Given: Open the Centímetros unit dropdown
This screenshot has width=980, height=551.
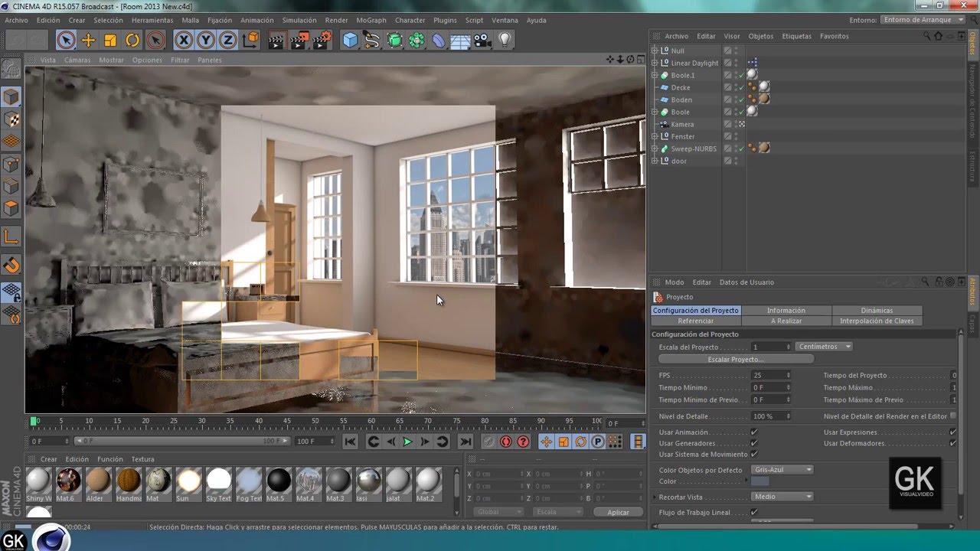Looking at the screenshot, I should click(825, 347).
